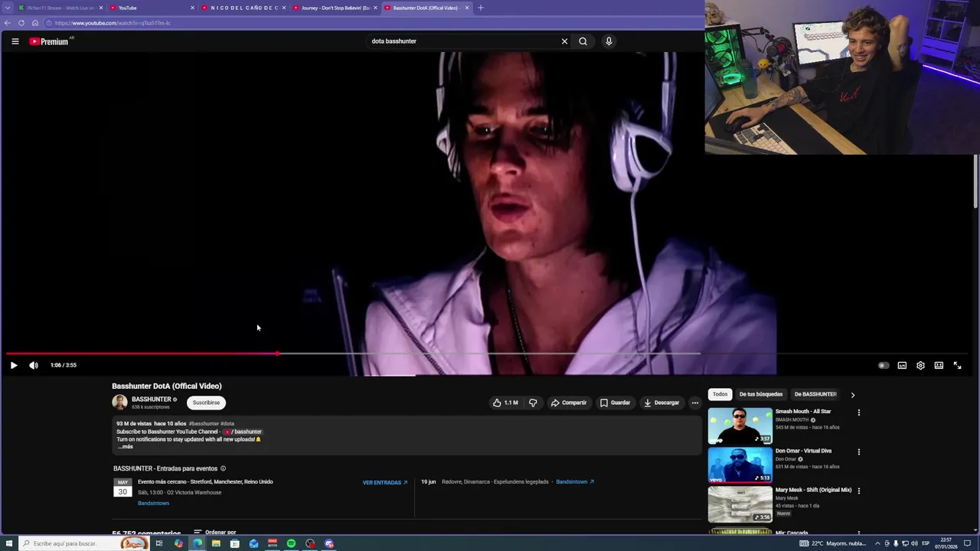This screenshot has width=980, height=551.
Task: Toggle the autoplay switch
Action: (884, 365)
